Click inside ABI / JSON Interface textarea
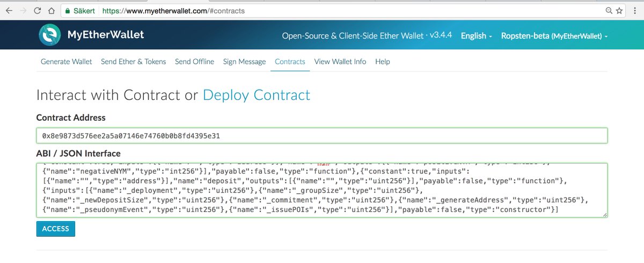The height and width of the screenshot is (263, 644). coord(322,190)
